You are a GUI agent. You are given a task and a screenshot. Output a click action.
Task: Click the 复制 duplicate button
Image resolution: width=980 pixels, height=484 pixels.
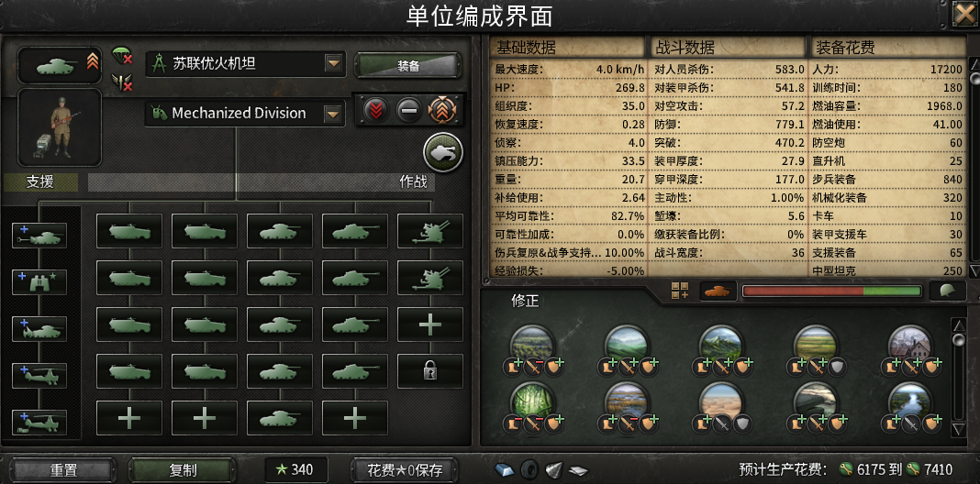(183, 469)
